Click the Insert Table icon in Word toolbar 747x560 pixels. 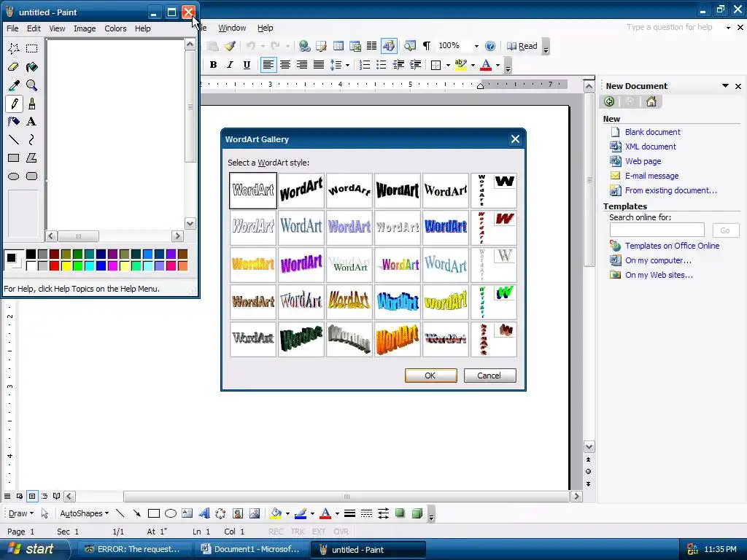(x=338, y=46)
